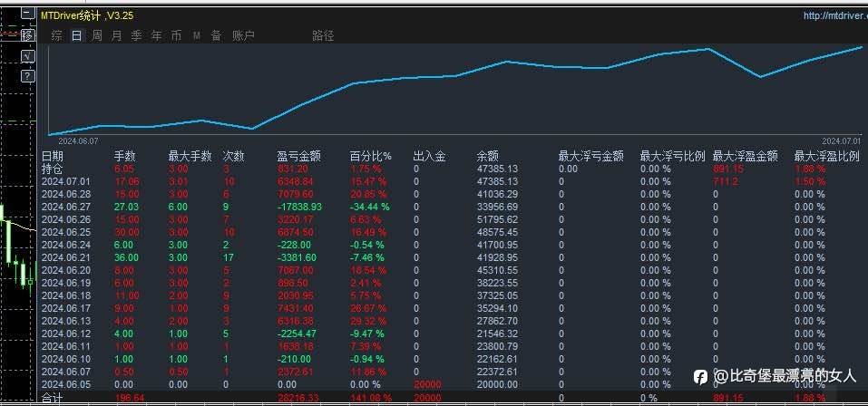
Task: Open the 月 monthly tab
Action: point(116,36)
